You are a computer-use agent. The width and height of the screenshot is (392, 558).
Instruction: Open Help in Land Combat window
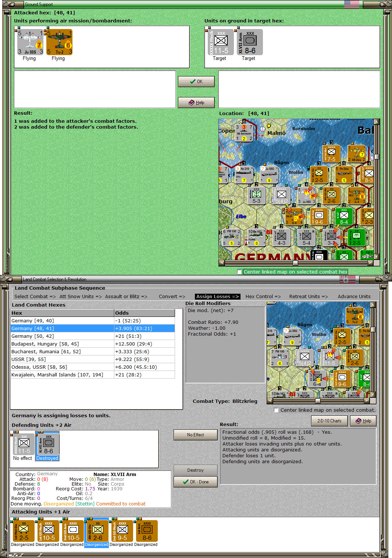pyautogui.click(x=363, y=421)
